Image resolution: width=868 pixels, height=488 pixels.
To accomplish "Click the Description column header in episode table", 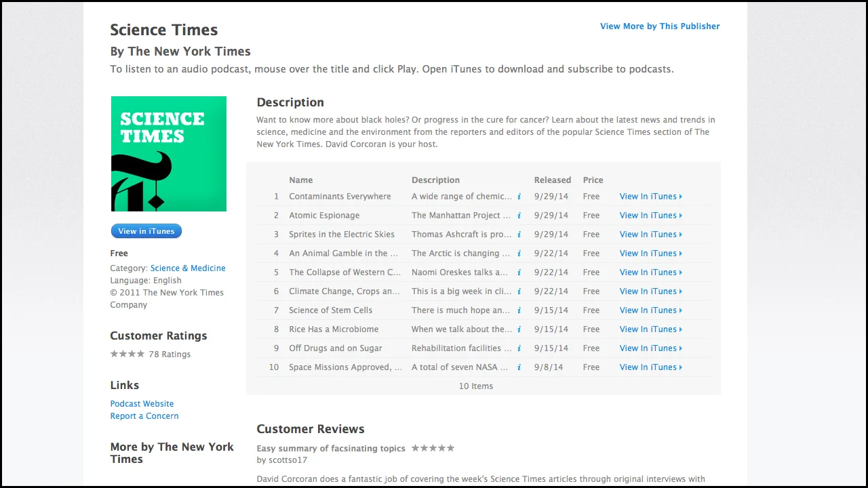I will click(435, 180).
